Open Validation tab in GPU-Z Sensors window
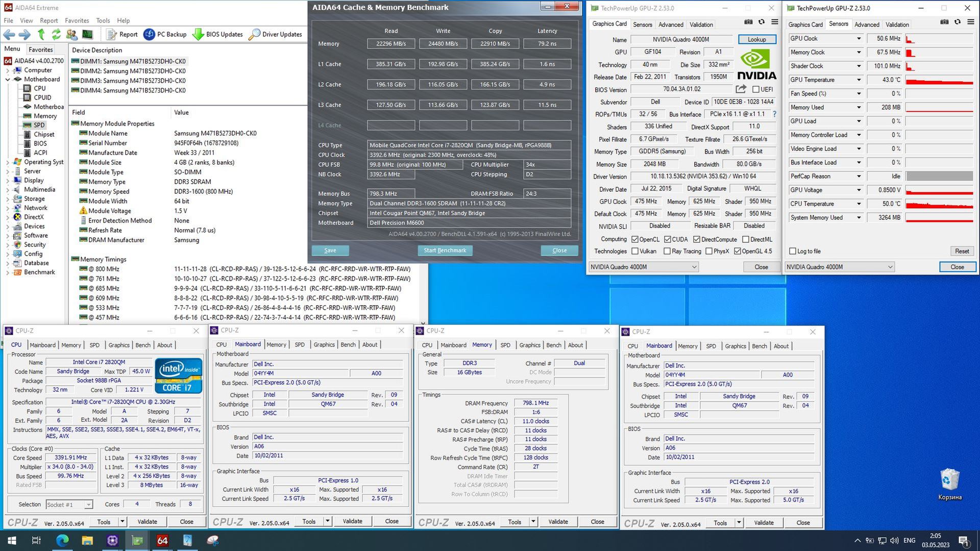Image resolution: width=980 pixels, height=551 pixels. [x=897, y=24]
